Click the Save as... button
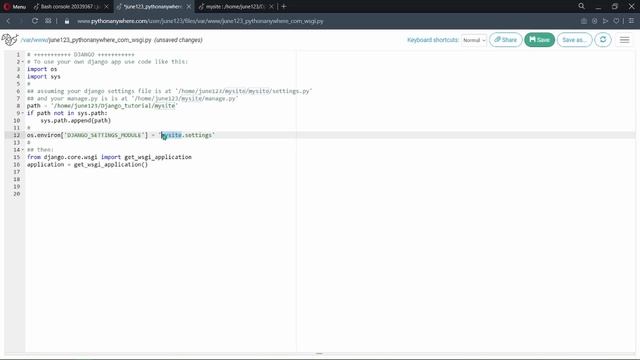 tap(574, 40)
